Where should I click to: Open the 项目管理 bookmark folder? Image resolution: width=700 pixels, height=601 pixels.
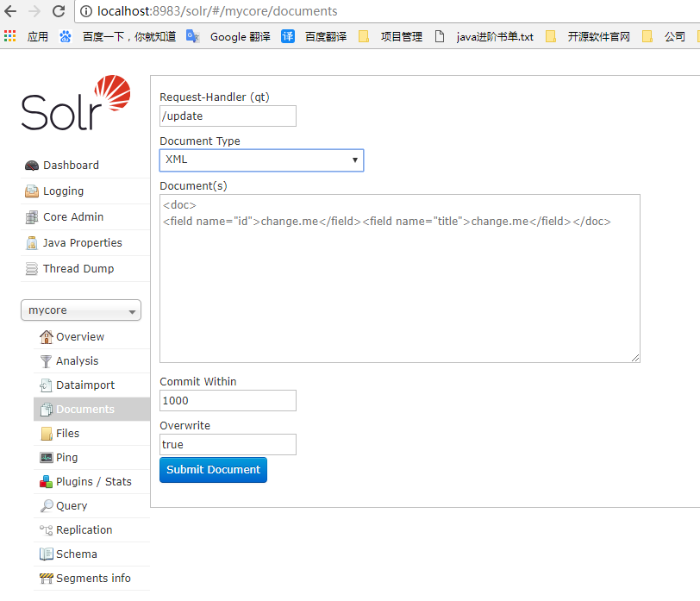click(x=391, y=36)
